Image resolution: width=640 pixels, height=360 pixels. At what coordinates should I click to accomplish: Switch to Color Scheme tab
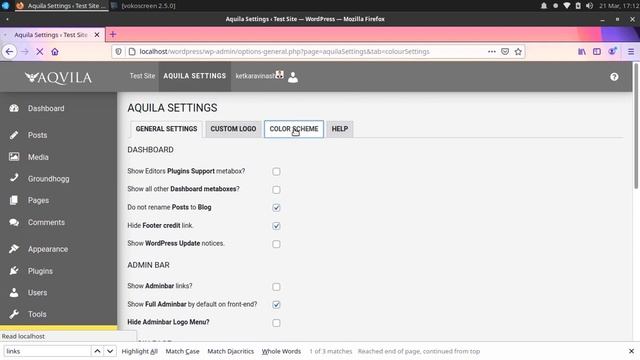294,129
